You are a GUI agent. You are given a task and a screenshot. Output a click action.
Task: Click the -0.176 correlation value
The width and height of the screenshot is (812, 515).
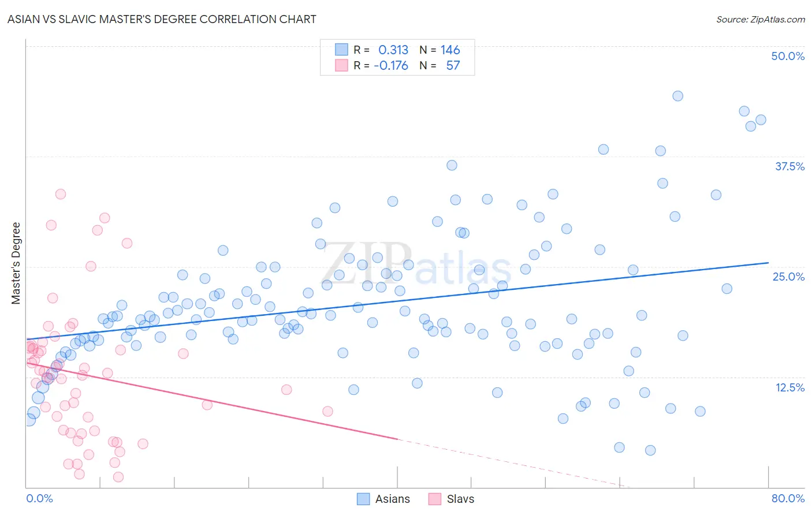pyautogui.click(x=391, y=65)
